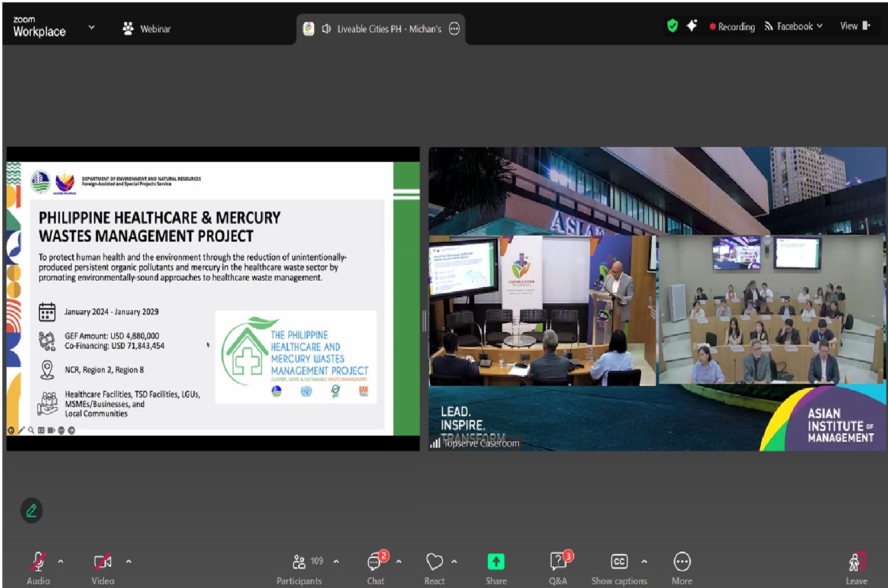888x588 pixels.
Task: Click the project title on the slide
Action: (x=159, y=227)
